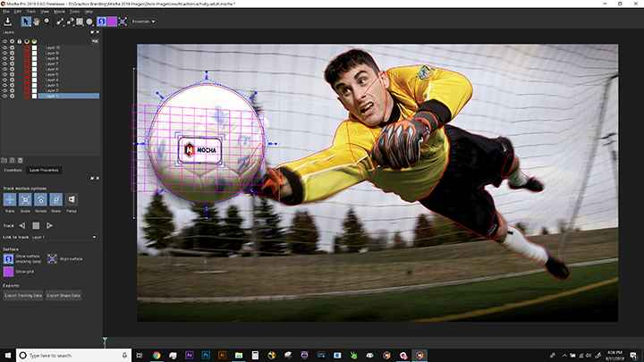Toggle Translation motion tracking option

point(9,198)
